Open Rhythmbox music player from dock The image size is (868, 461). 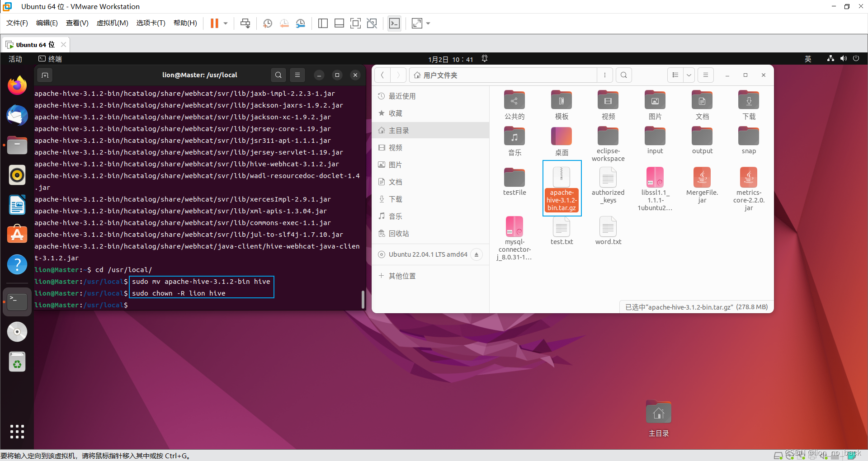17,175
